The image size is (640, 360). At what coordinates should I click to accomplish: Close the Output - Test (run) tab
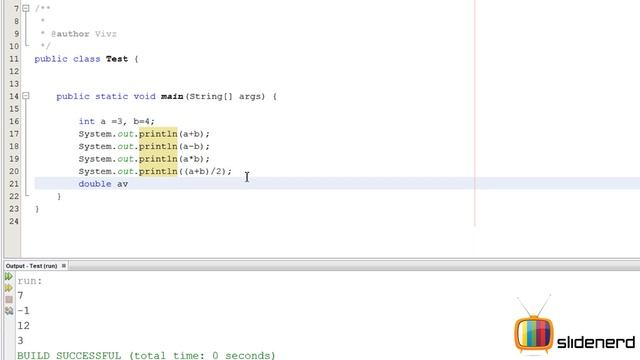[x=64, y=266]
